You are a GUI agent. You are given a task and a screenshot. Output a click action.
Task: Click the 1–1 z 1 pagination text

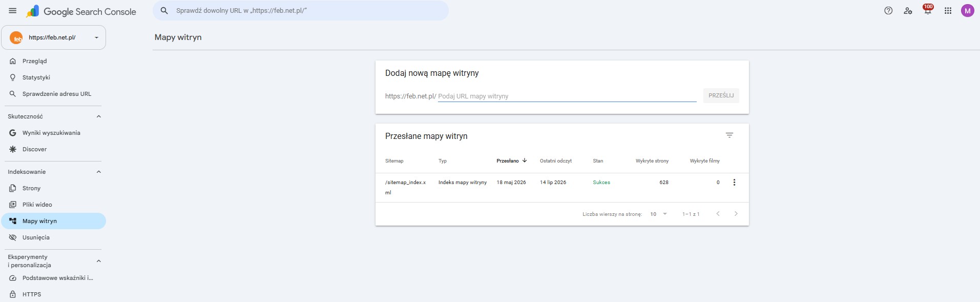click(x=691, y=214)
